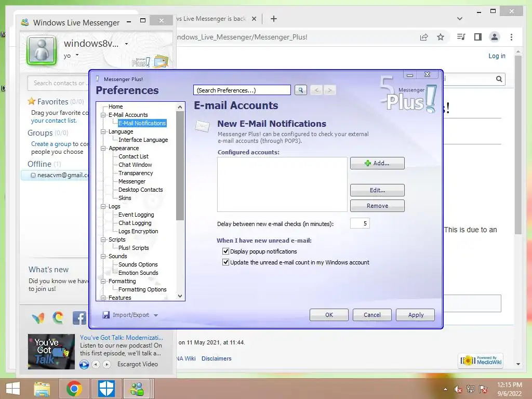Select Contact List in the tree
The image size is (532, 399).
tap(134, 156)
